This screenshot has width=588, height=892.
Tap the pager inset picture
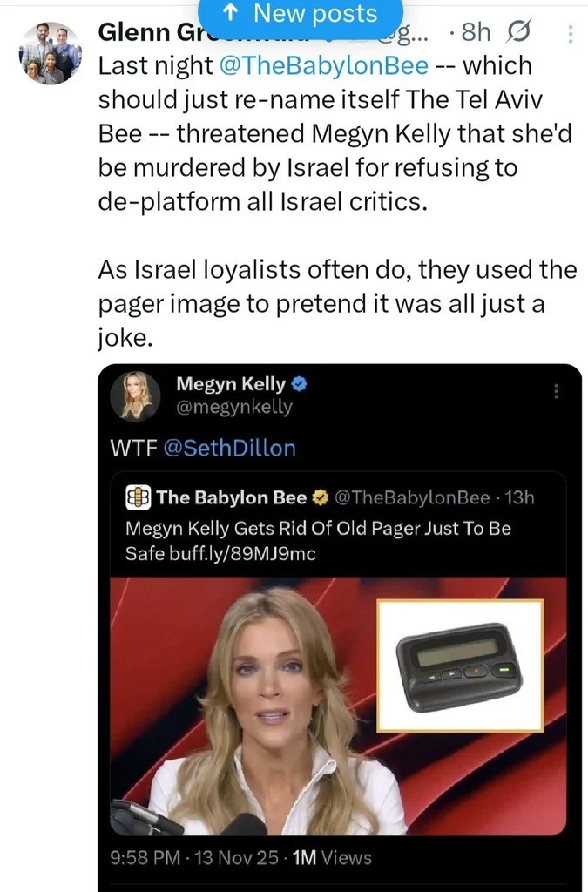(459, 664)
